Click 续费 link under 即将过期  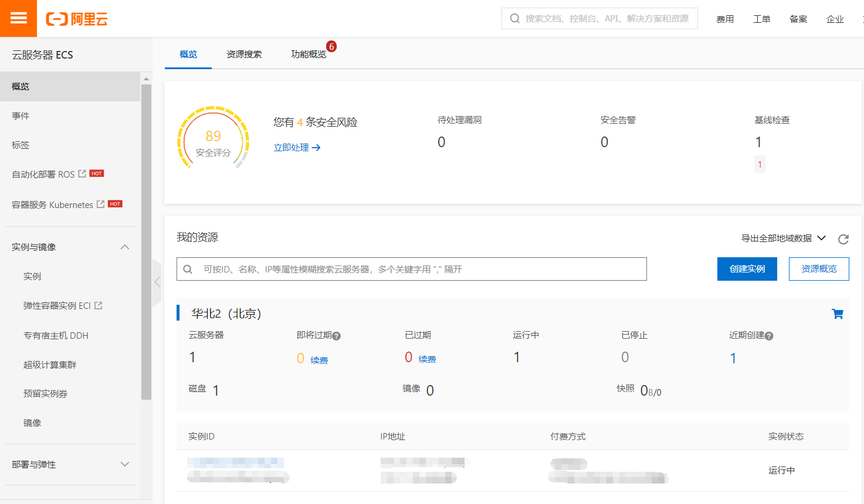pyautogui.click(x=319, y=360)
